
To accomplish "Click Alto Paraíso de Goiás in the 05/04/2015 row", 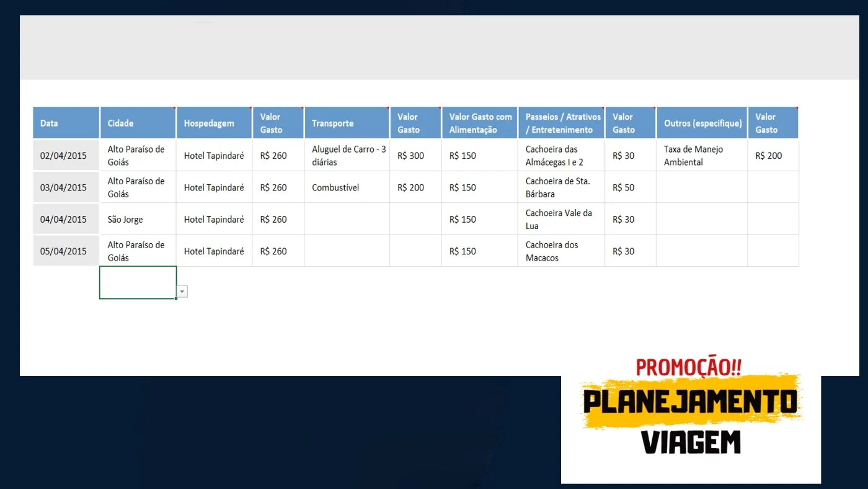I will 138,251.
